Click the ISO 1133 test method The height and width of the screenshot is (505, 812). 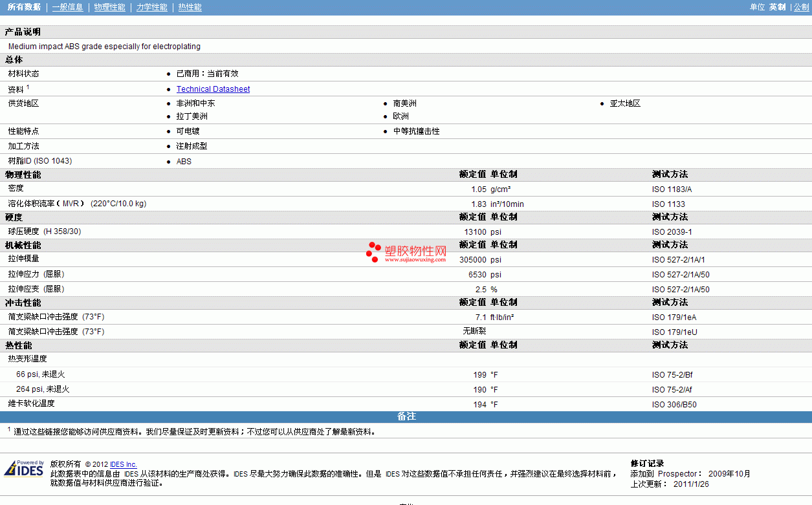coord(668,204)
